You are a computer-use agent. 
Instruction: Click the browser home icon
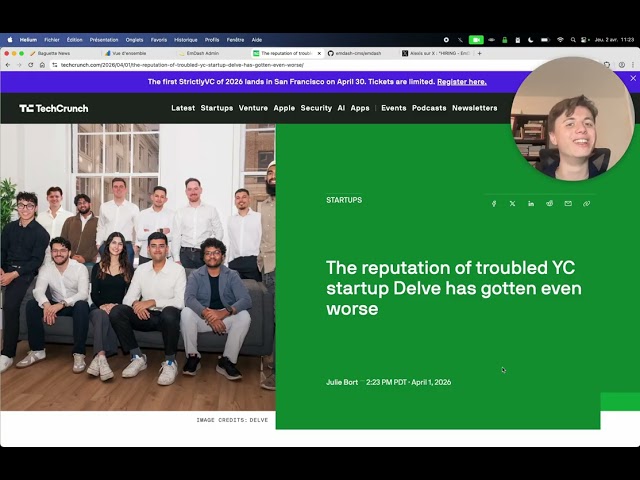click(x=42, y=65)
